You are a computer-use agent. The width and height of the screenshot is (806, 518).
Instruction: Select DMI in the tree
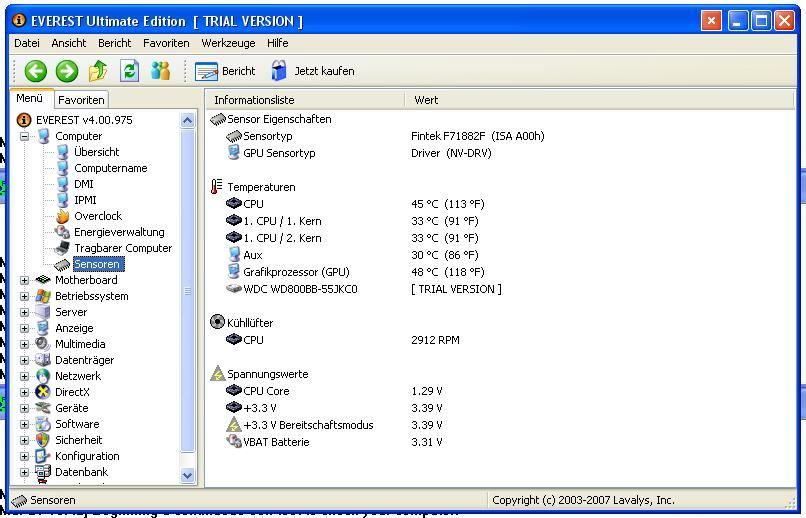[x=84, y=183]
